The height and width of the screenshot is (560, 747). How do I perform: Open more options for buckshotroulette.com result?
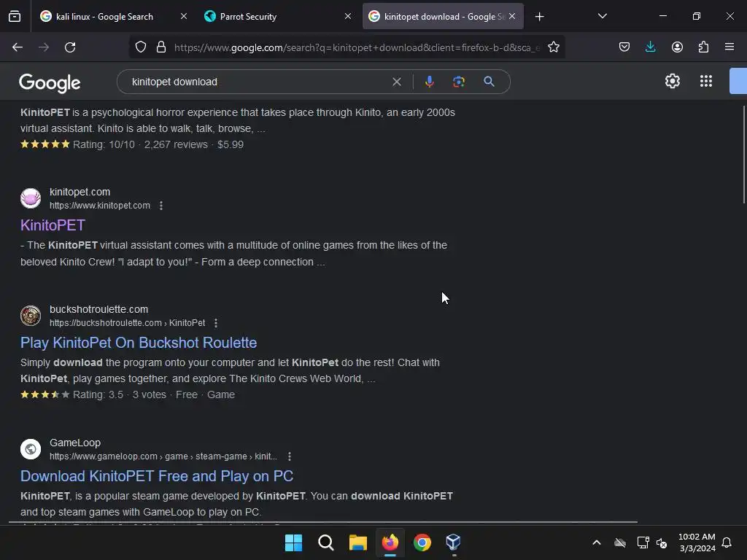tap(216, 323)
